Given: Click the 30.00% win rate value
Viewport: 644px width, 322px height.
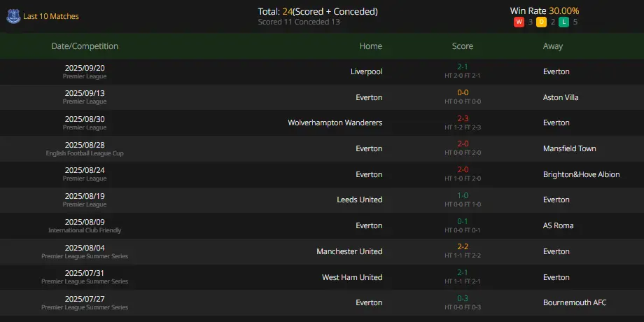Looking at the screenshot, I should pyautogui.click(x=564, y=11).
